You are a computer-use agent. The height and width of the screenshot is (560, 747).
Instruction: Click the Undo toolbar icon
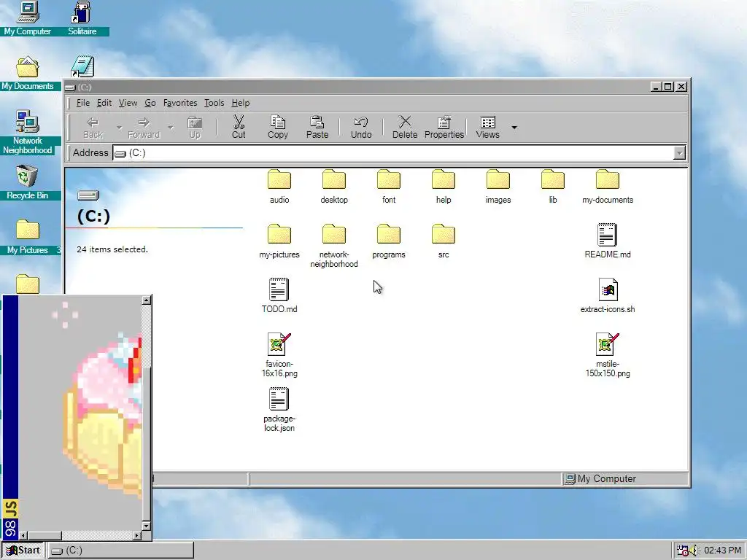pos(361,127)
